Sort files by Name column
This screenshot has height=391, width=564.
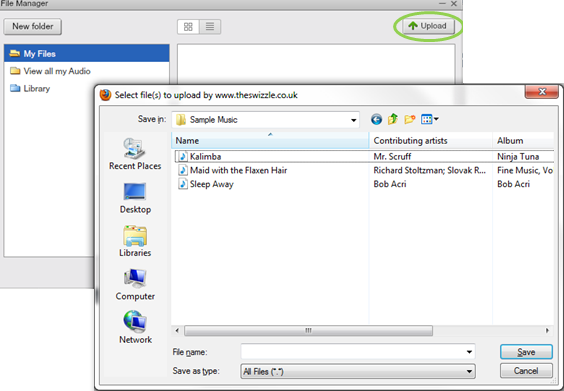[x=270, y=141]
